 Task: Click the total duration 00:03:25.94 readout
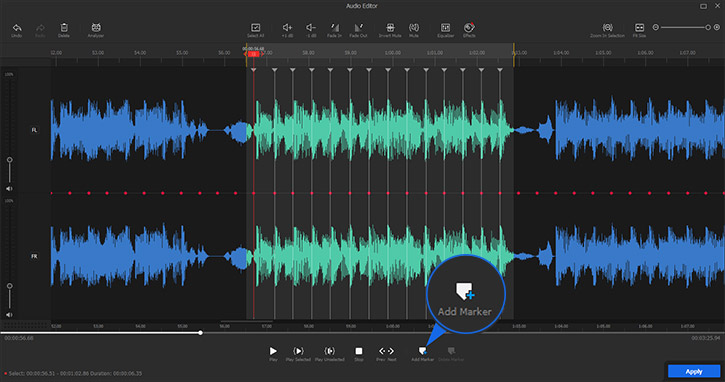click(x=706, y=338)
